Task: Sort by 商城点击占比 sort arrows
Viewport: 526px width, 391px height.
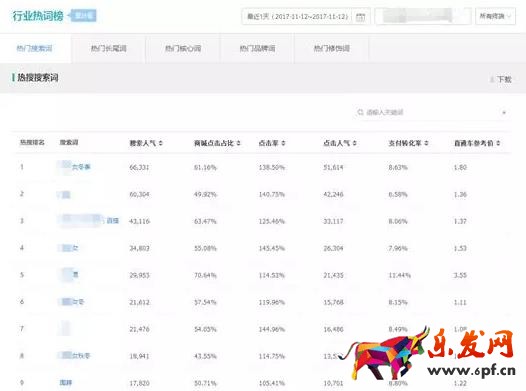Action: (239, 143)
